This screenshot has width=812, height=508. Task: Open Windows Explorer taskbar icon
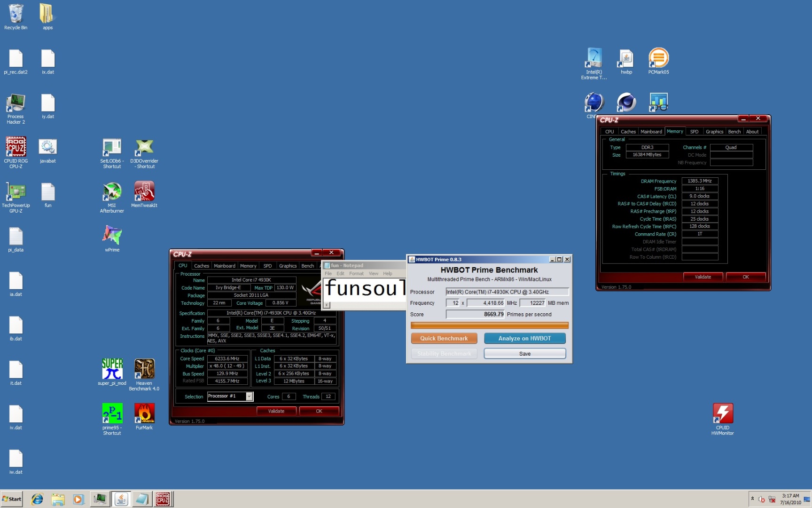[58, 499]
